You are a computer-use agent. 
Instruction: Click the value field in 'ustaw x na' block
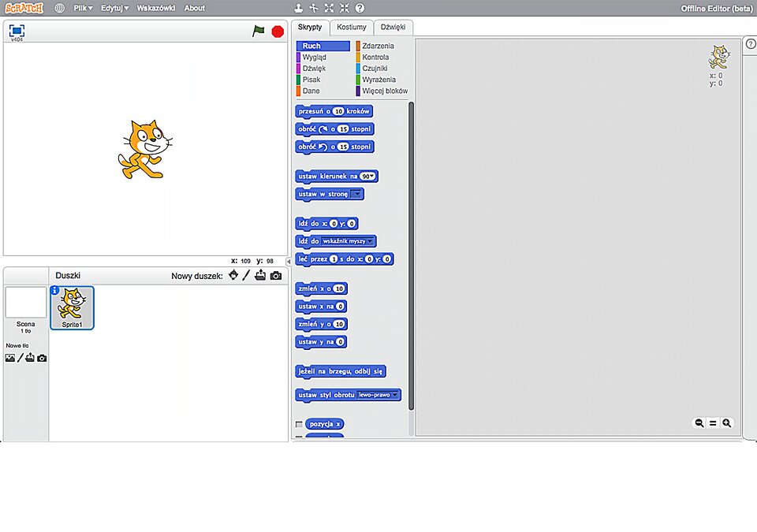pos(341,306)
